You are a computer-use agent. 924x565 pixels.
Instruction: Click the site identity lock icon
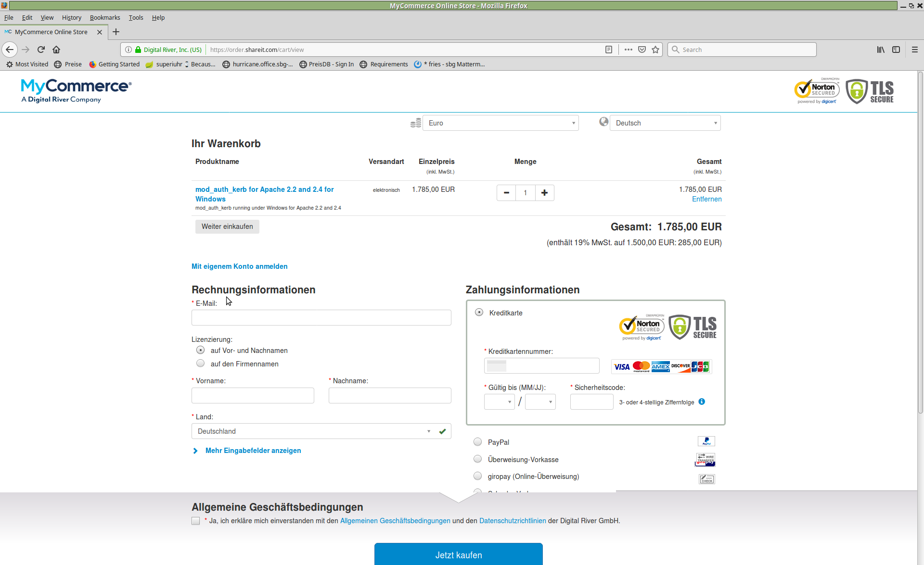point(138,50)
